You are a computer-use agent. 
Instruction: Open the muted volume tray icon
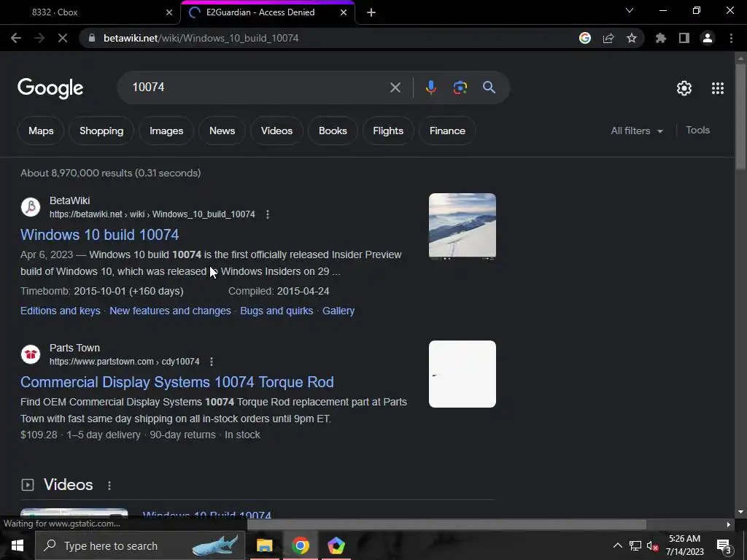pyautogui.click(x=653, y=545)
